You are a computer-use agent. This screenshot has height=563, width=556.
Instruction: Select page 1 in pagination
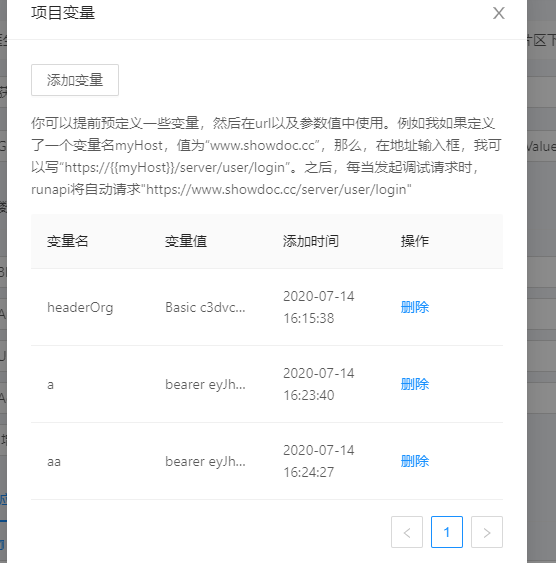pos(447,532)
